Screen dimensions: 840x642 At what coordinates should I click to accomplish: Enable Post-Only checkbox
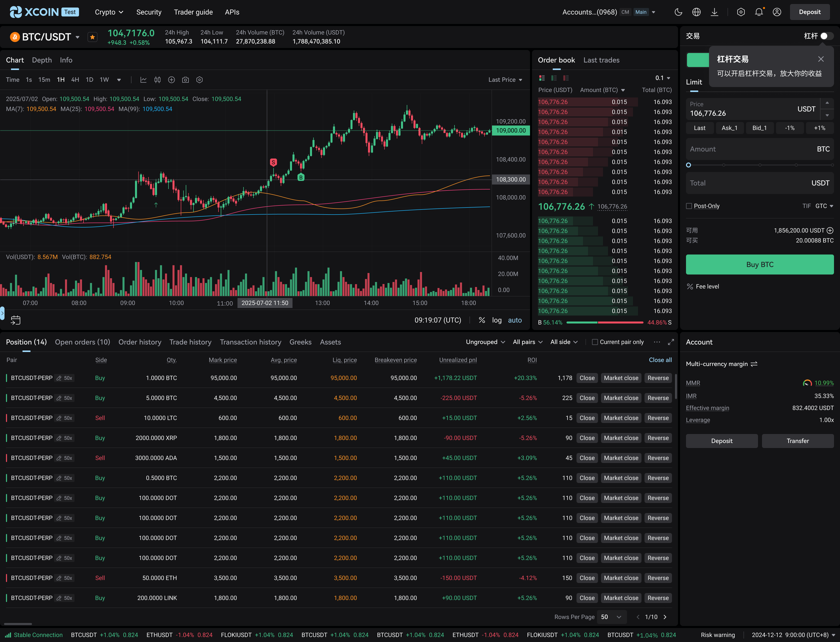coord(689,206)
